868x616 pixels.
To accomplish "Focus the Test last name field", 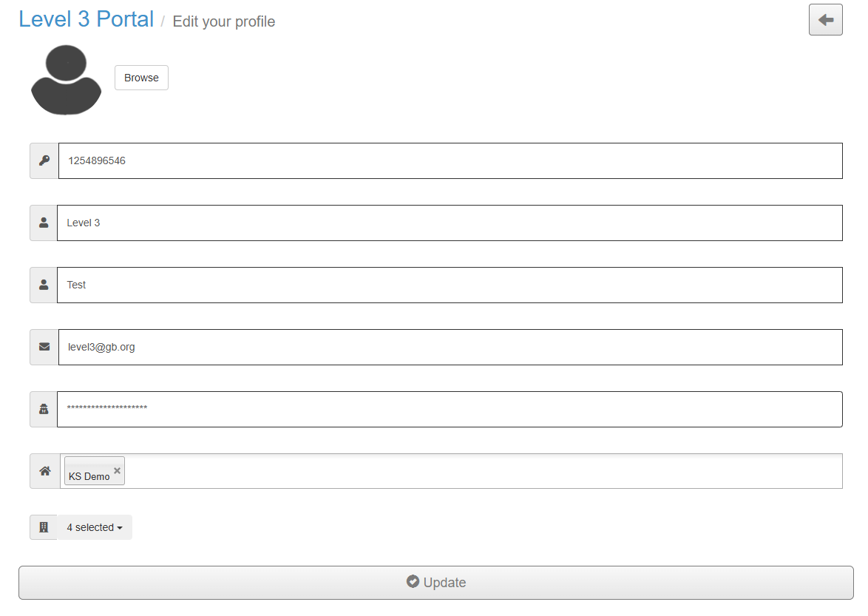I will tap(450, 285).
